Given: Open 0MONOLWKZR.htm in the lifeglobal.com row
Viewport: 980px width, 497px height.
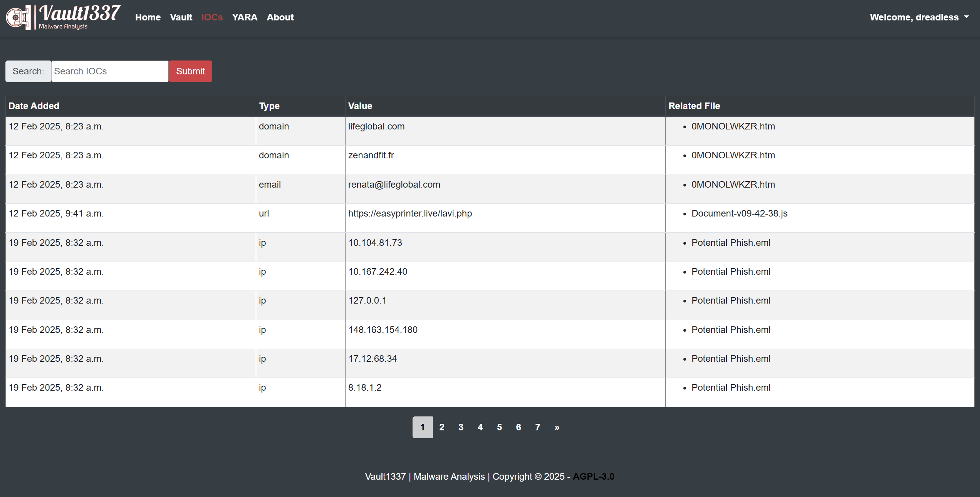Looking at the screenshot, I should tap(733, 126).
